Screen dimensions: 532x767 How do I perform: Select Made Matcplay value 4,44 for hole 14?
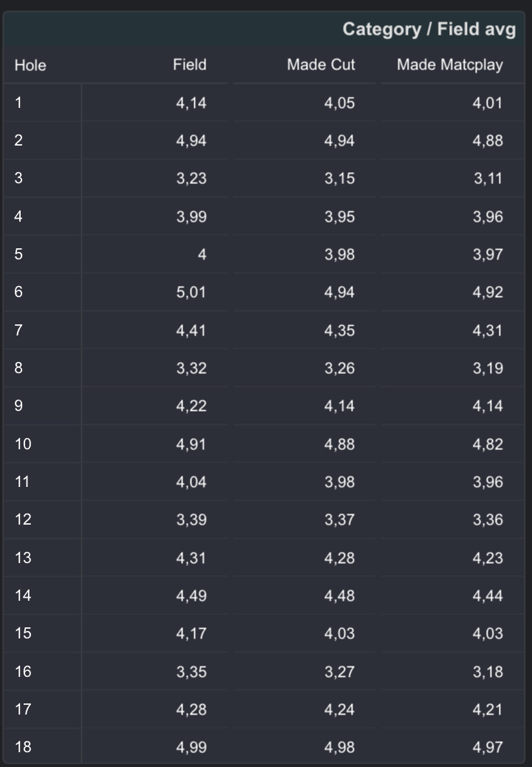click(488, 596)
